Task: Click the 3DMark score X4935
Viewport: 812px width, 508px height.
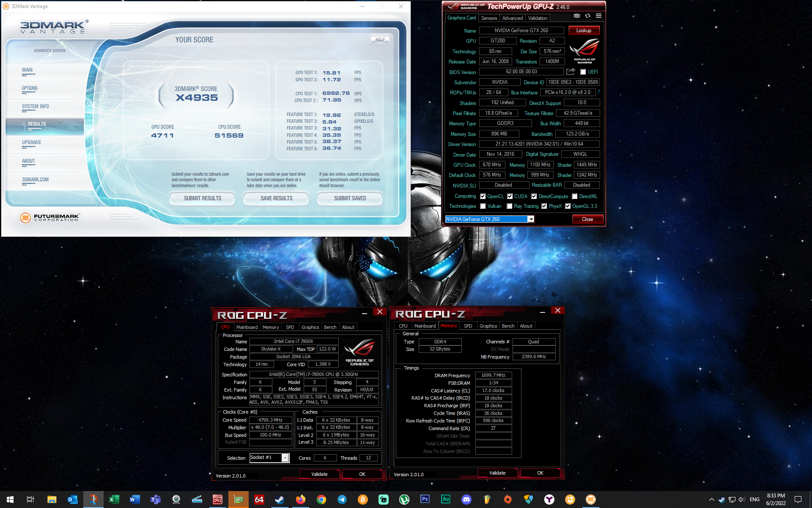Action: coord(197,98)
